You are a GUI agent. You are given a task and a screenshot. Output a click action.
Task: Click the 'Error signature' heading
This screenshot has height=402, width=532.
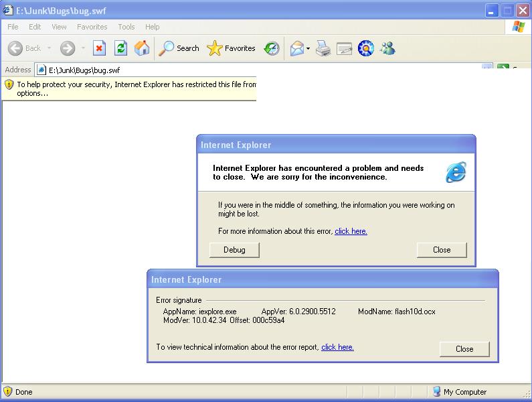click(179, 300)
